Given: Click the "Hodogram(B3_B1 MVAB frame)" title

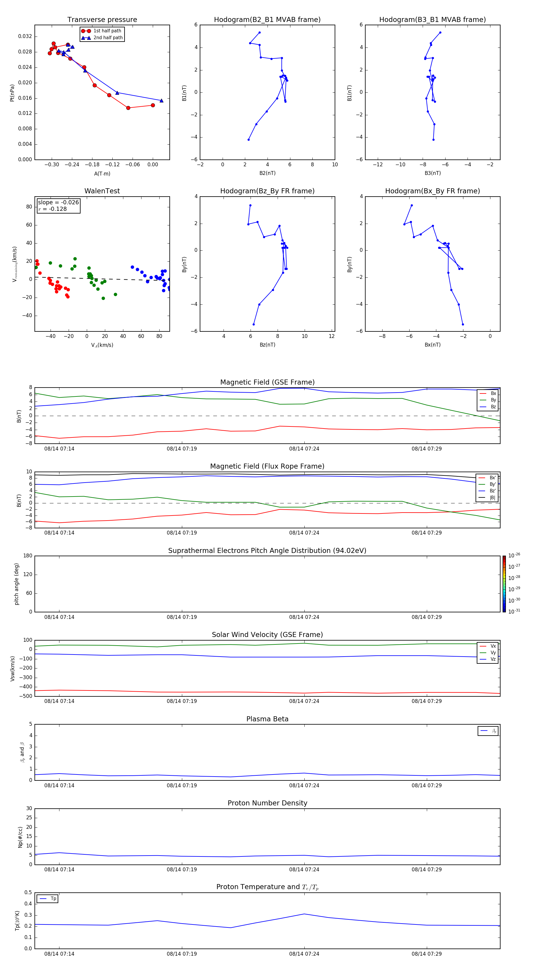Looking at the screenshot, I should coord(432,20).
